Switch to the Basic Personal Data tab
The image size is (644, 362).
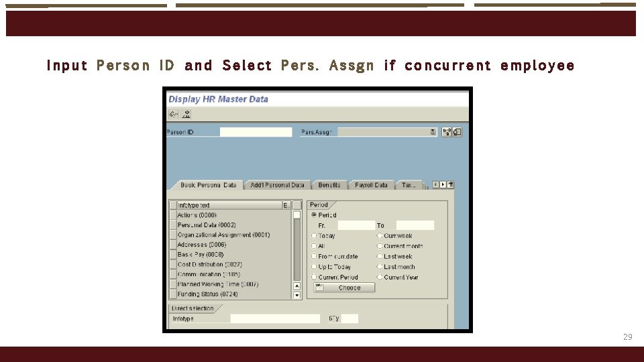208,185
